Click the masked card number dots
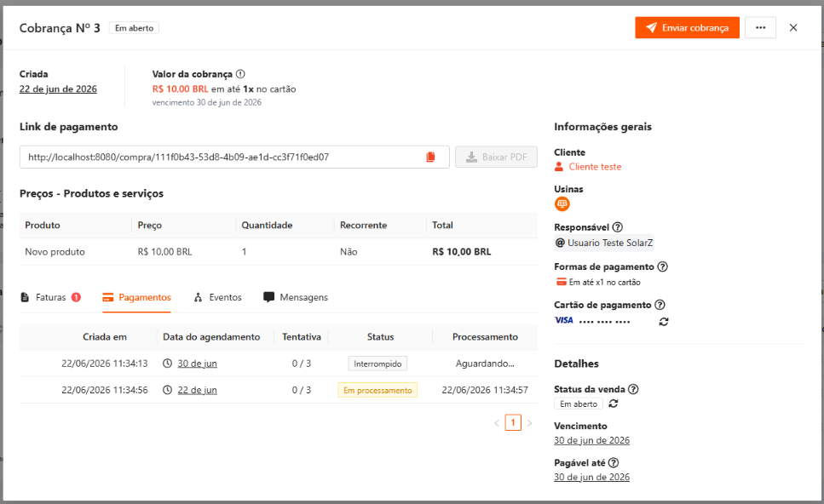Image resolution: width=824 pixels, height=504 pixels. click(x=604, y=321)
